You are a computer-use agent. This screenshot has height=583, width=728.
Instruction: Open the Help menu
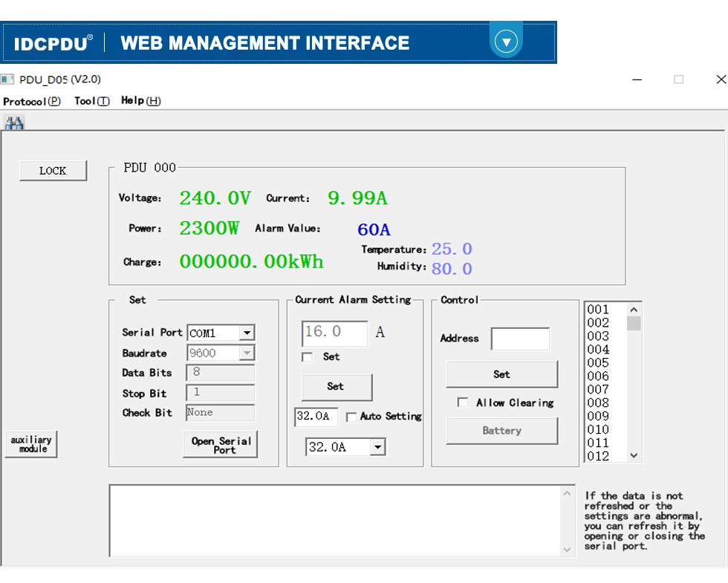(140, 101)
